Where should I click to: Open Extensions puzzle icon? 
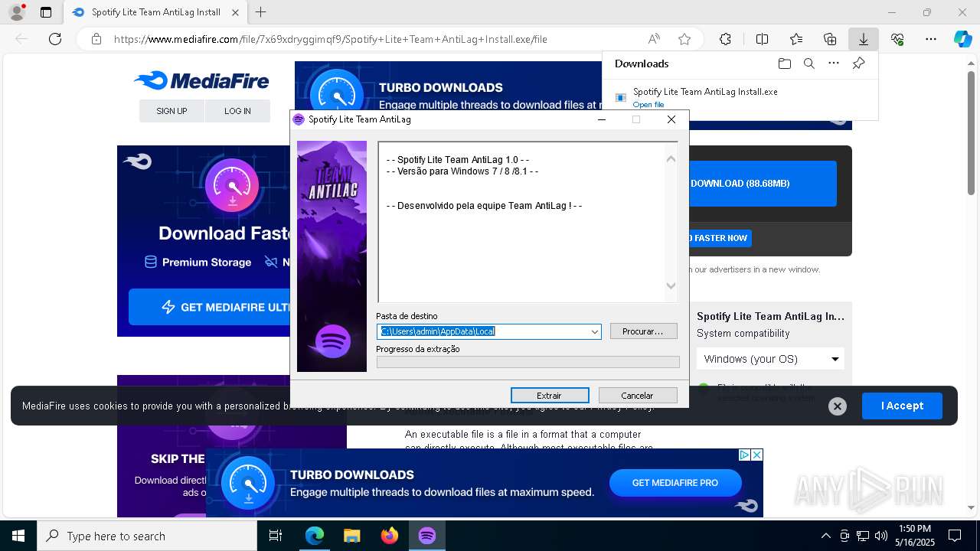(725, 39)
